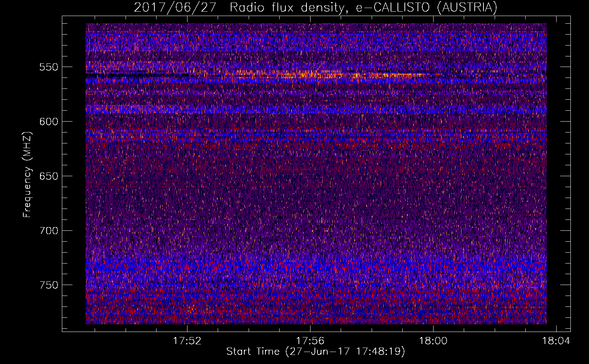Click the 17:52 time tick label

click(187, 341)
